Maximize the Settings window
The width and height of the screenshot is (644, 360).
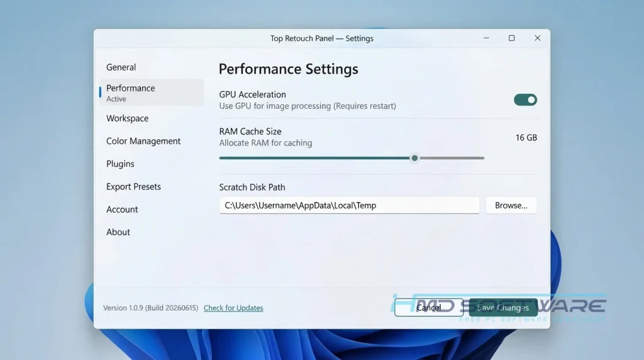(512, 38)
